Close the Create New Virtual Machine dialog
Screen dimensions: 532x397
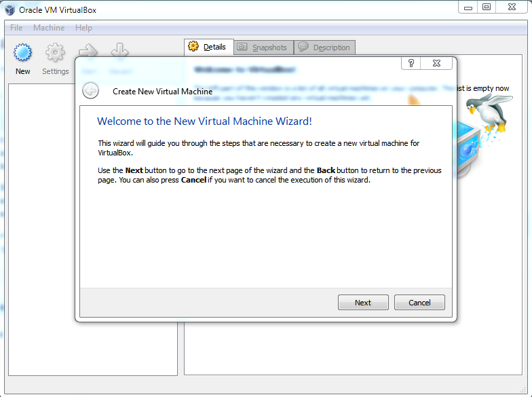[437, 63]
